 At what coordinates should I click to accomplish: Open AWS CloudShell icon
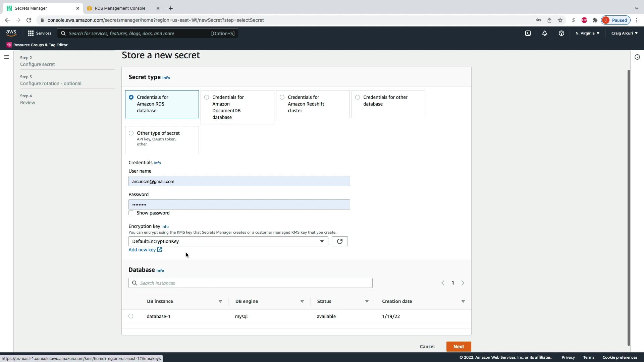coord(528,33)
